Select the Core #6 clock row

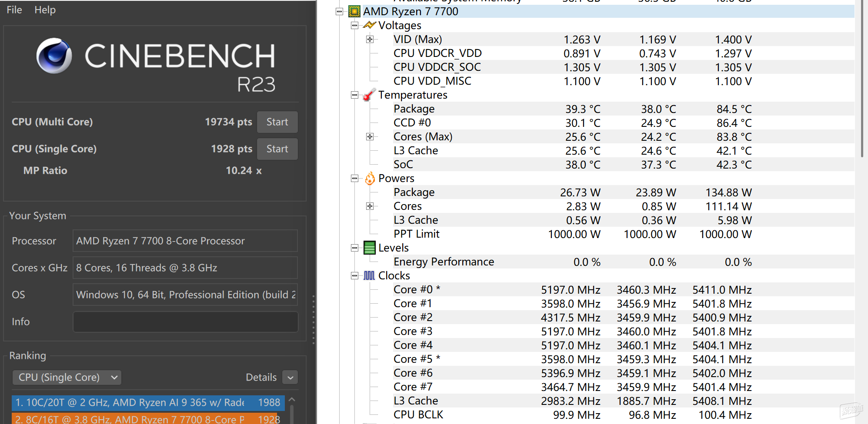623,373
